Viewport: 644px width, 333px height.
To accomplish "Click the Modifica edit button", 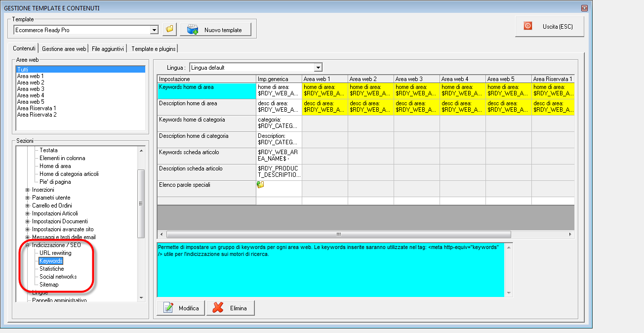I will click(181, 308).
